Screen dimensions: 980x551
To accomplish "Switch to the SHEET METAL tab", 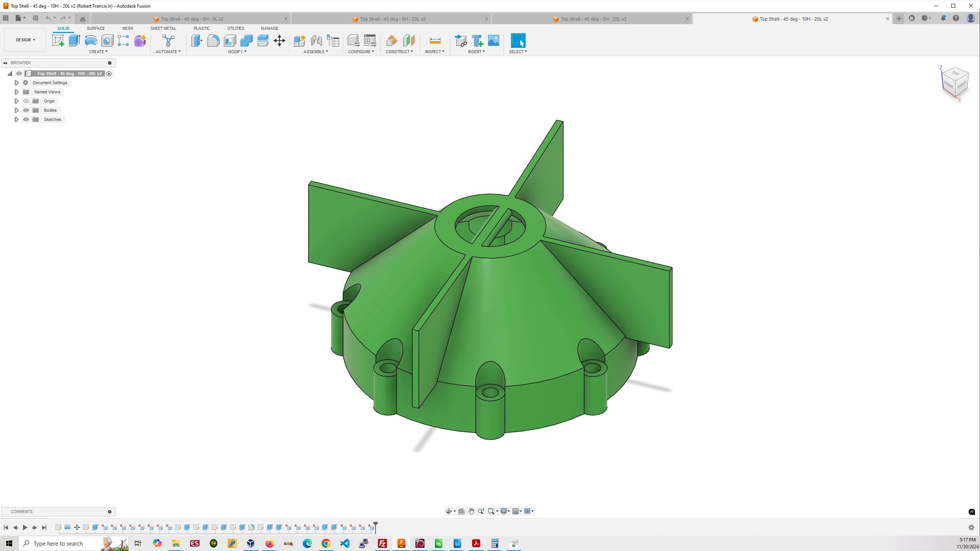I will pos(163,28).
